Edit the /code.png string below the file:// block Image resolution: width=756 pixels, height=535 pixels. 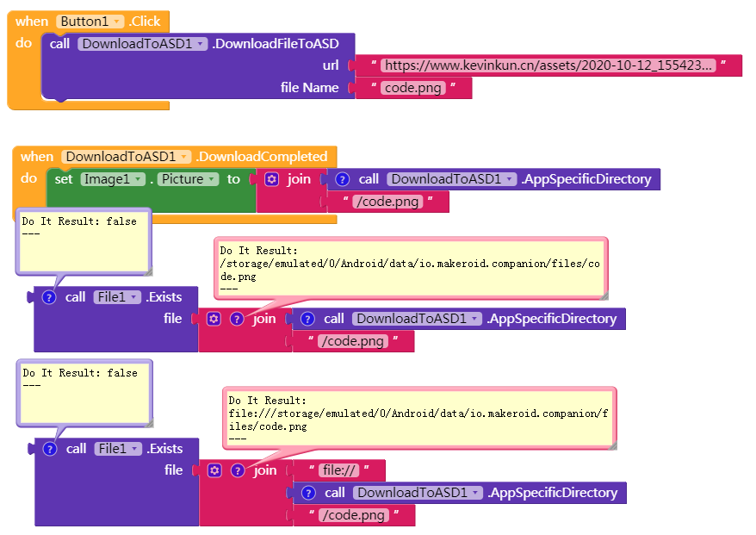pos(354,515)
